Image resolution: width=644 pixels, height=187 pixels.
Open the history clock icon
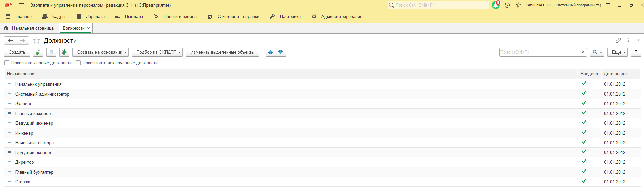[x=507, y=5]
